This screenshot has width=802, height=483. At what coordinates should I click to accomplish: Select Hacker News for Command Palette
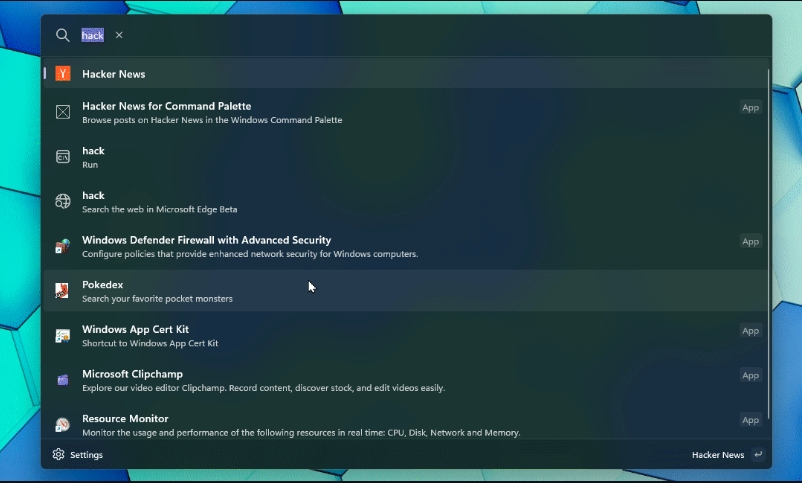coord(406,112)
